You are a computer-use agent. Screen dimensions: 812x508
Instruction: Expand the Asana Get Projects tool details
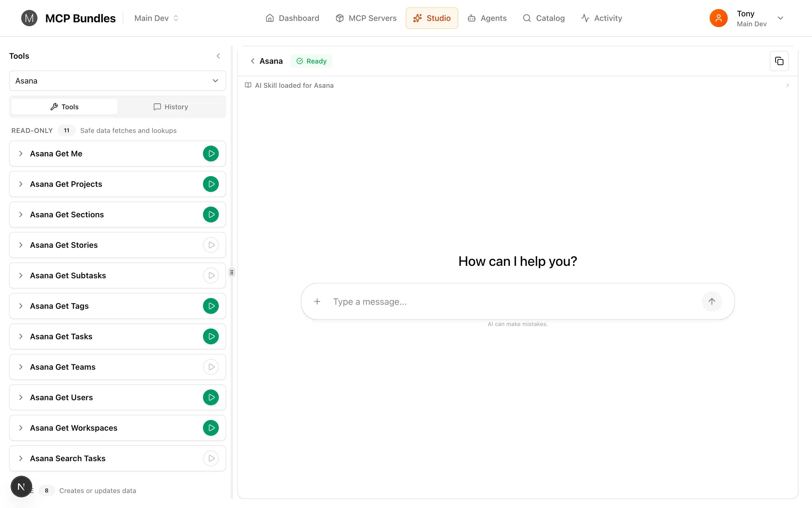coord(21,184)
